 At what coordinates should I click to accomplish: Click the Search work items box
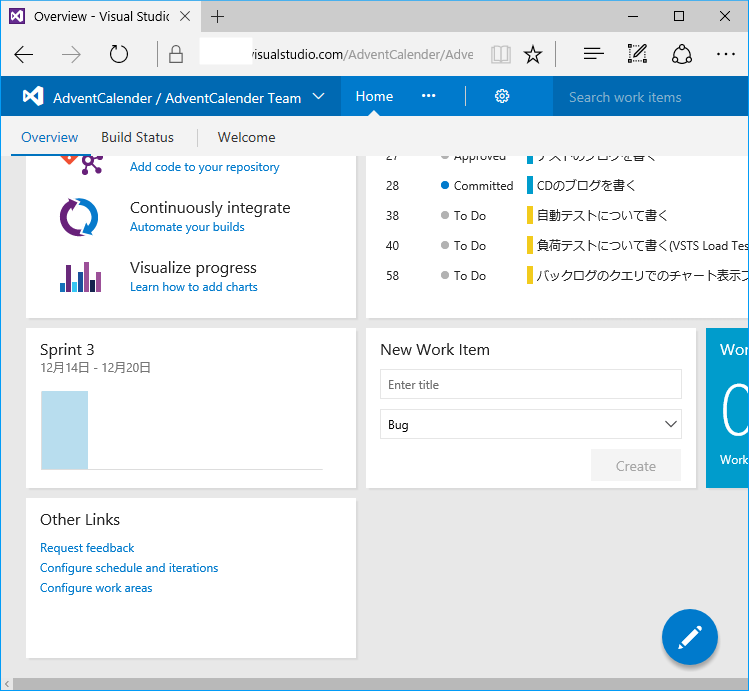coord(651,97)
